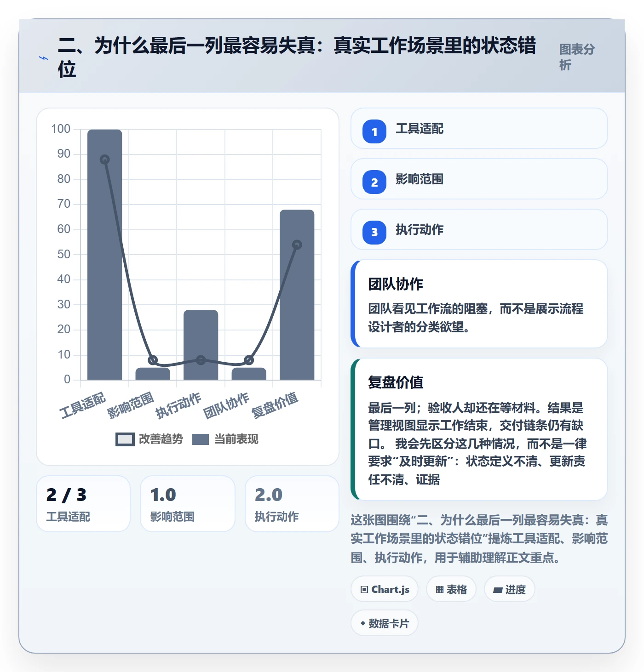Image resolution: width=644 pixels, height=672 pixels.
Task: Open the Chart.js tag
Action: pos(385,589)
